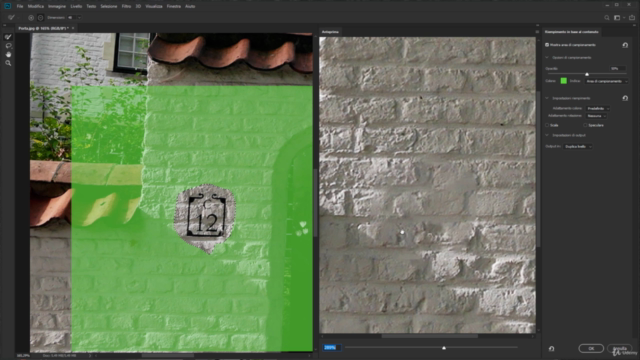Choose the subtract-from-sampling-area brush mode

pos(40,18)
